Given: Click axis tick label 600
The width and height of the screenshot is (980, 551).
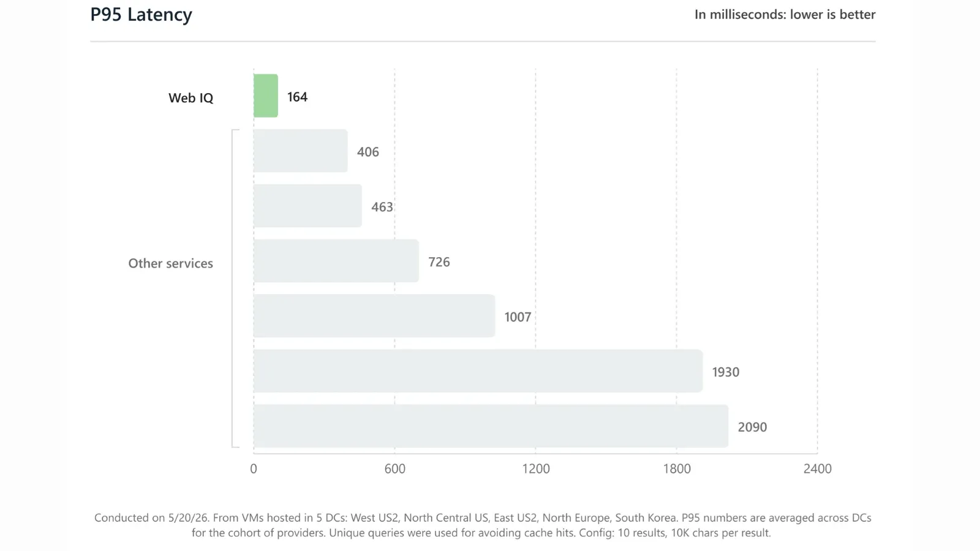Looking at the screenshot, I should pyautogui.click(x=395, y=469).
